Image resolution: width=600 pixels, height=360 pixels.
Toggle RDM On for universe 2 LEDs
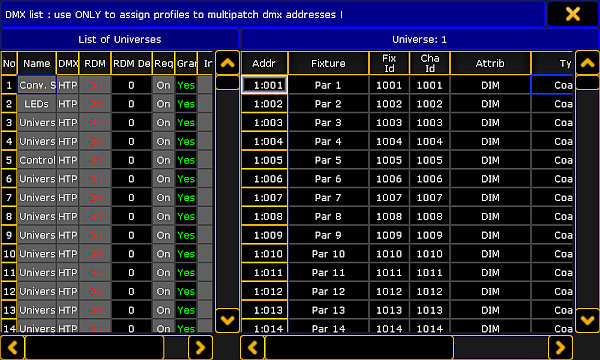95,104
